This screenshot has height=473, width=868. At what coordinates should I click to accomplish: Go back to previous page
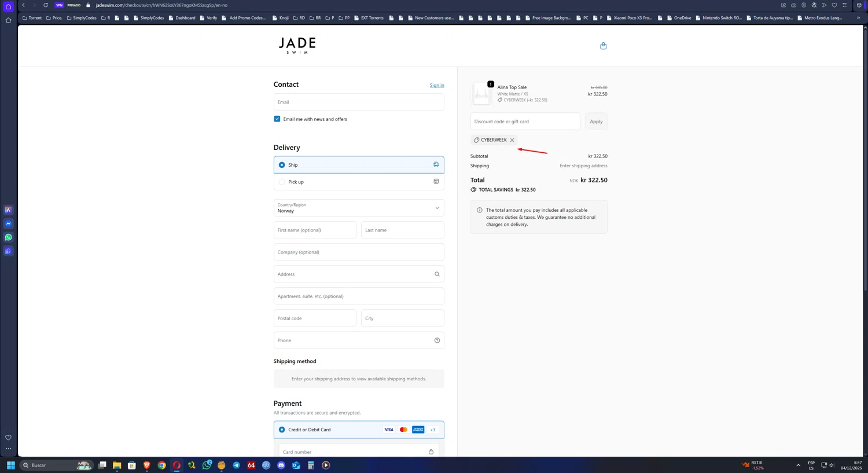point(24,5)
